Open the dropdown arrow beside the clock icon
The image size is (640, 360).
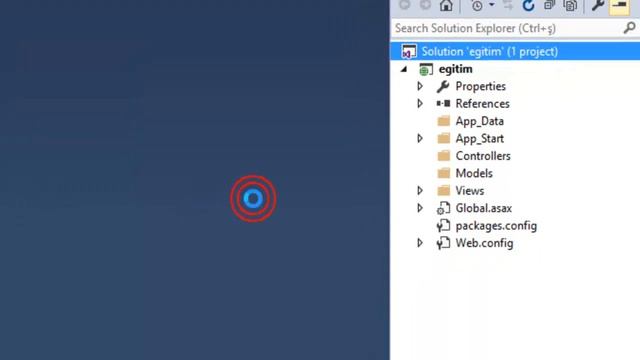click(x=492, y=5)
